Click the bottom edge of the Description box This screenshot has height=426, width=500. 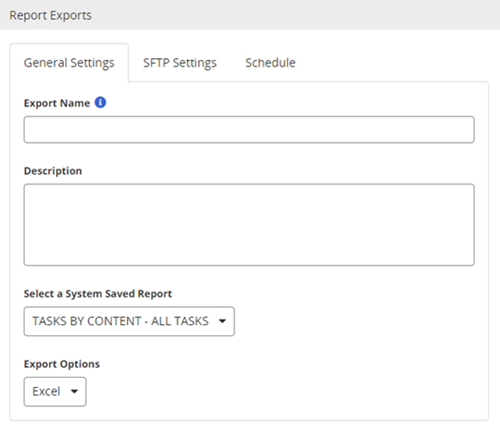point(249,265)
